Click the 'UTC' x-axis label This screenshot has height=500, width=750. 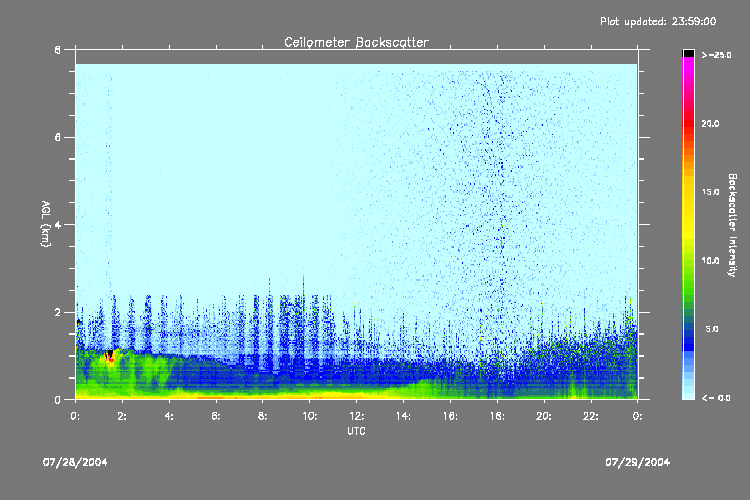click(x=356, y=431)
